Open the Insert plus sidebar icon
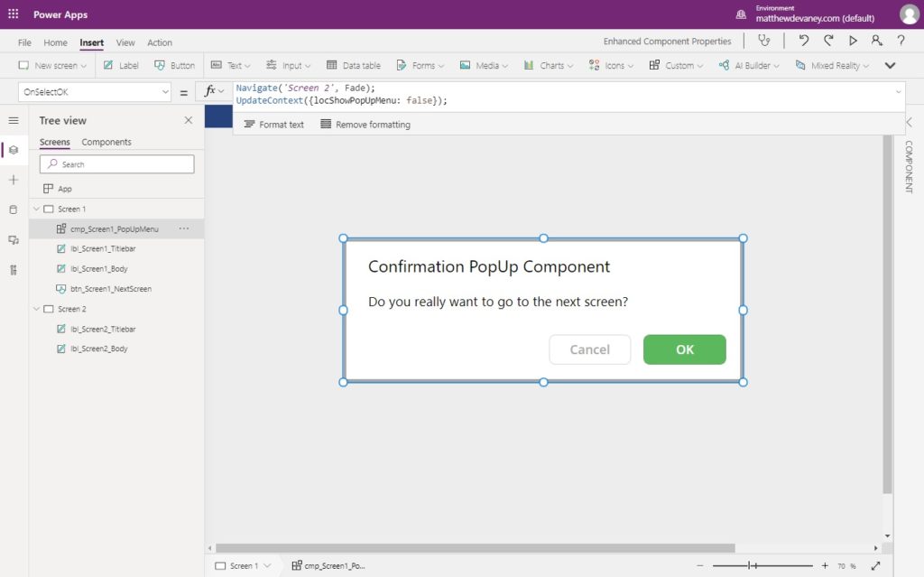 pos(14,180)
